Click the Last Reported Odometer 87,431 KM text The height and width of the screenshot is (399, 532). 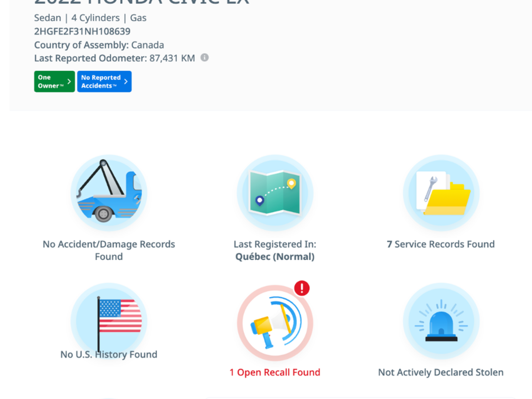(x=114, y=58)
